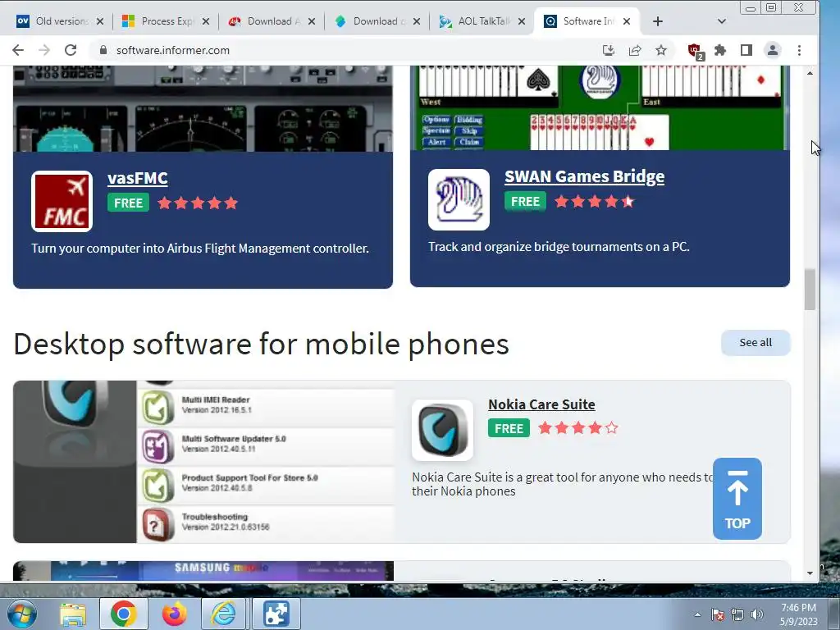840x630 pixels.
Task: Click vasFMC star rating
Action: [198, 203]
